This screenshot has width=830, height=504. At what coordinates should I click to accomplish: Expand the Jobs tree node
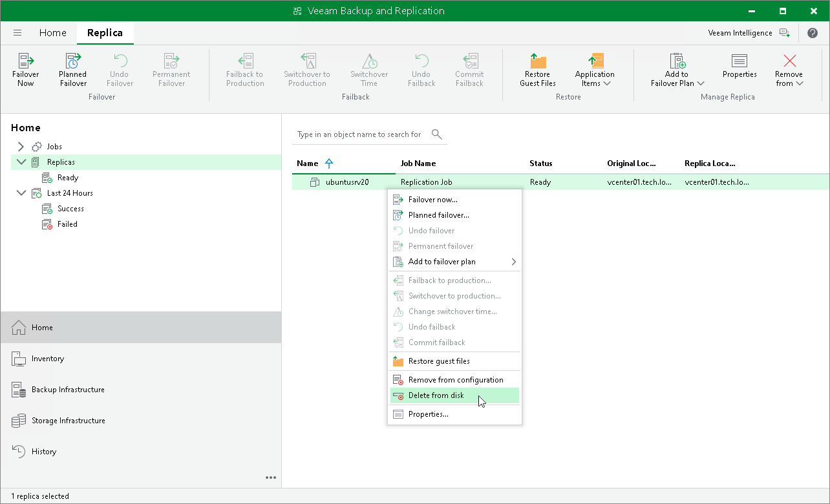click(x=21, y=147)
